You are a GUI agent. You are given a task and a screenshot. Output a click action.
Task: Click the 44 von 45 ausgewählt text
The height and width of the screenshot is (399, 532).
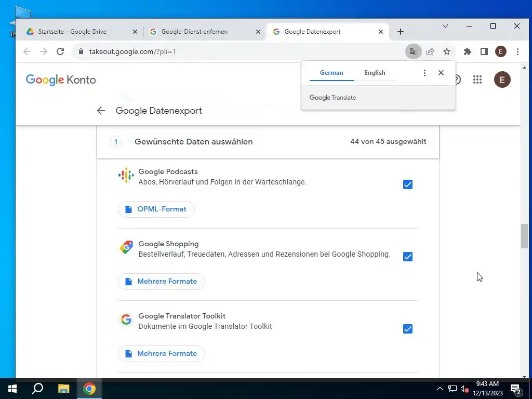pyautogui.click(x=388, y=141)
